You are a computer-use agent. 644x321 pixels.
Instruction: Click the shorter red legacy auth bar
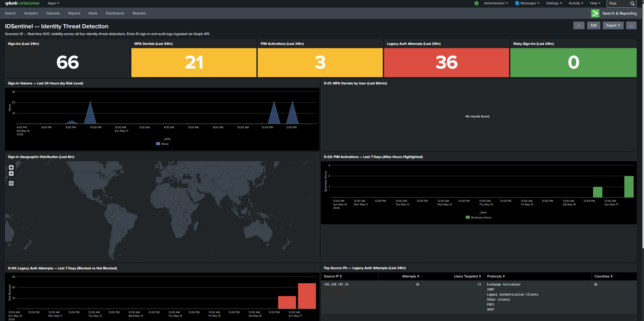tap(287, 302)
